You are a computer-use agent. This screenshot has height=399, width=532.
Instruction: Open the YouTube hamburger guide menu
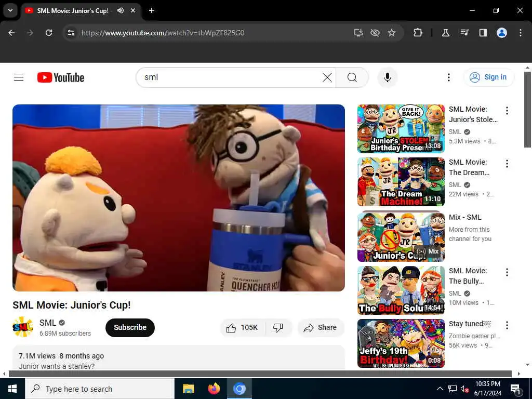tap(19, 77)
